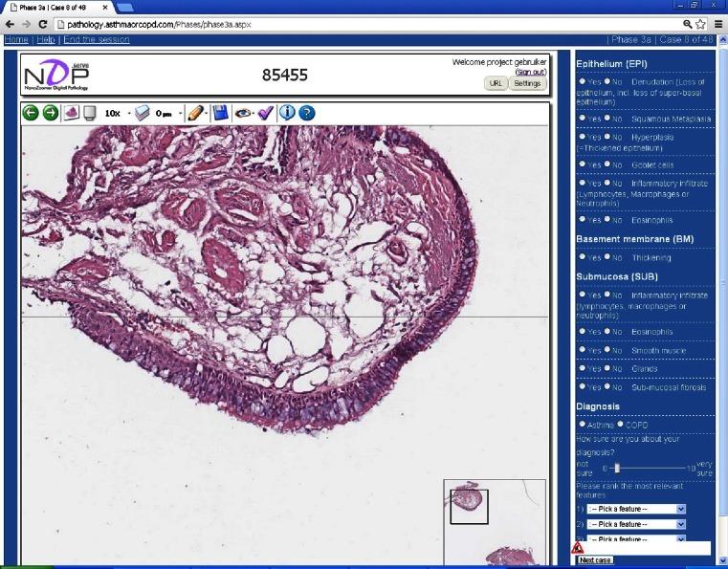
Task: Click the gray objective lens icon
Action: pyautogui.click(x=90, y=113)
